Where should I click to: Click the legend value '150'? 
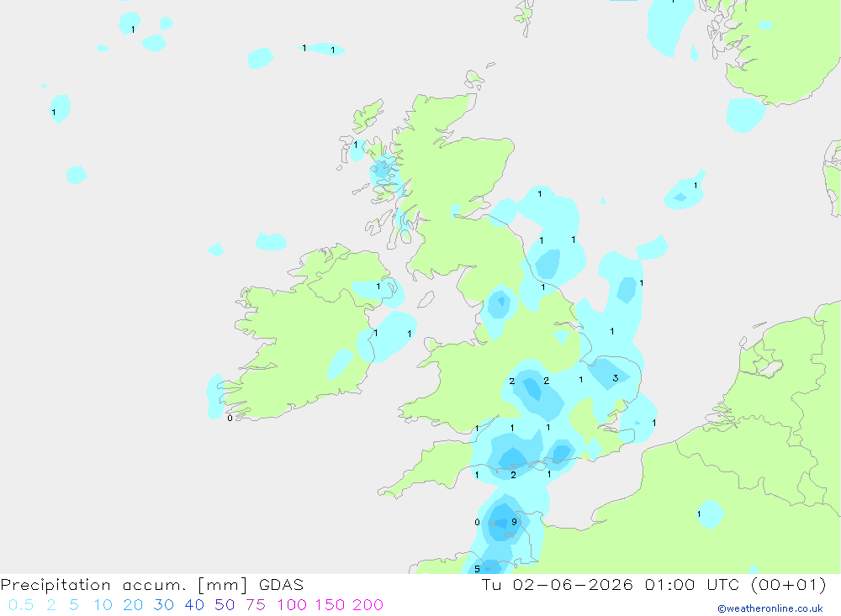click(330, 605)
